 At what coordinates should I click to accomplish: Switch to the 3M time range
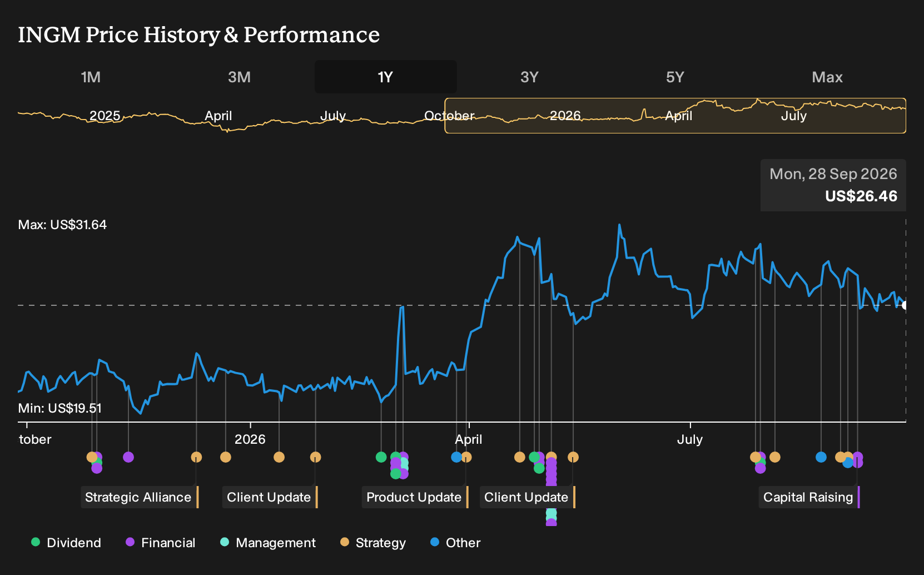(x=239, y=77)
